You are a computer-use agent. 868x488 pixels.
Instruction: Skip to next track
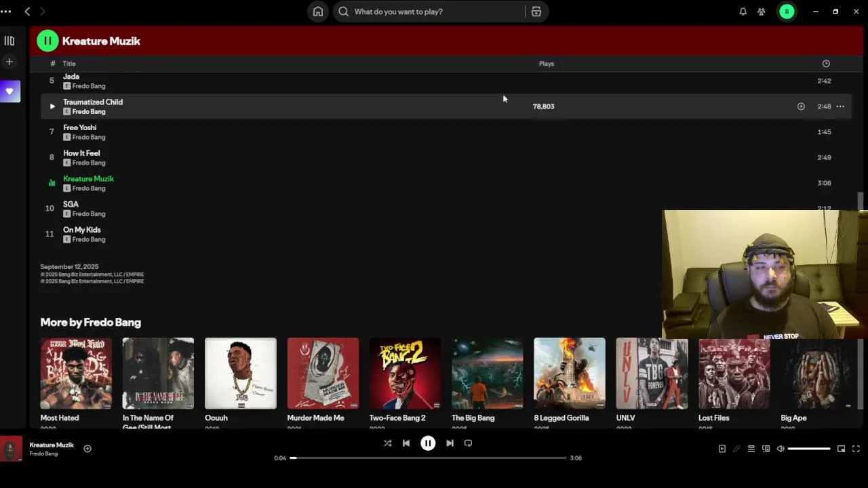pyautogui.click(x=450, y=443)
